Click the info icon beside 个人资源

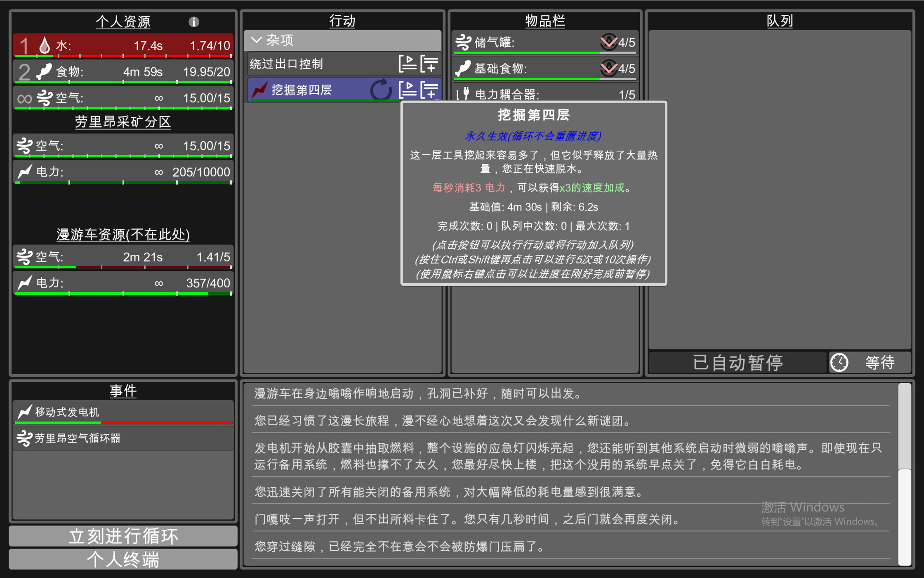tap(194, 22)
